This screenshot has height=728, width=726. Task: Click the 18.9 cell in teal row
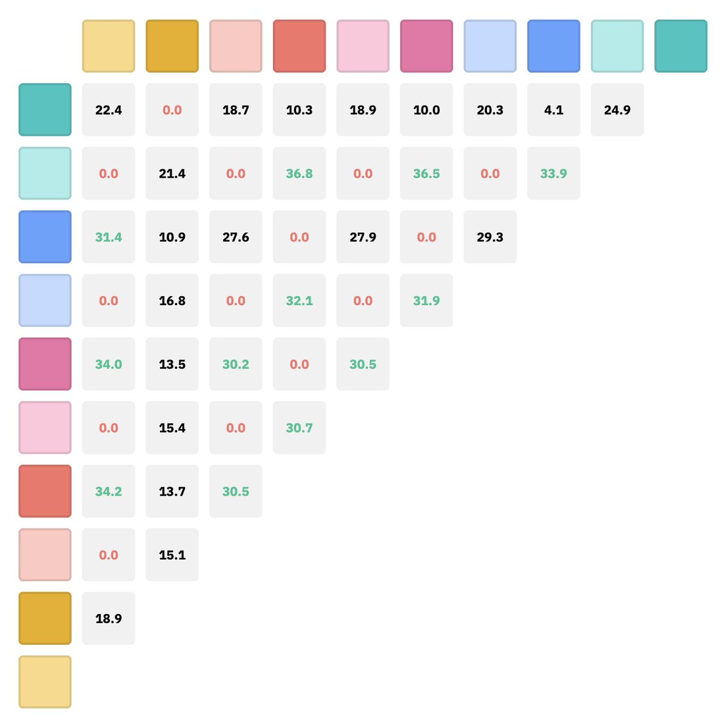point(363,110)
